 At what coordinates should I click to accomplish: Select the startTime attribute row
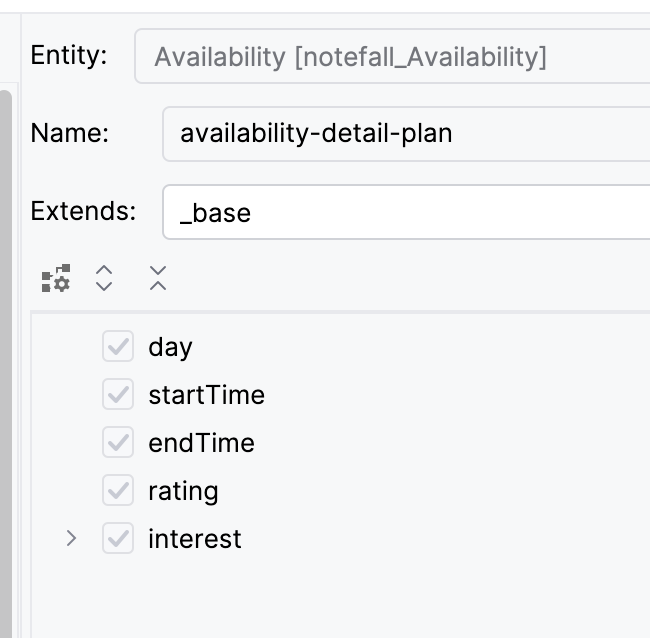(341, 394)
